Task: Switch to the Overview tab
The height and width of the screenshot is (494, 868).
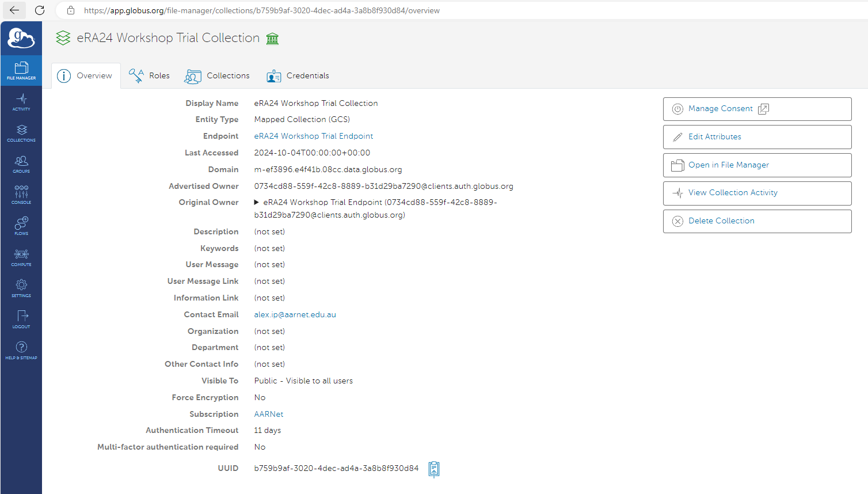Action: 86,76
